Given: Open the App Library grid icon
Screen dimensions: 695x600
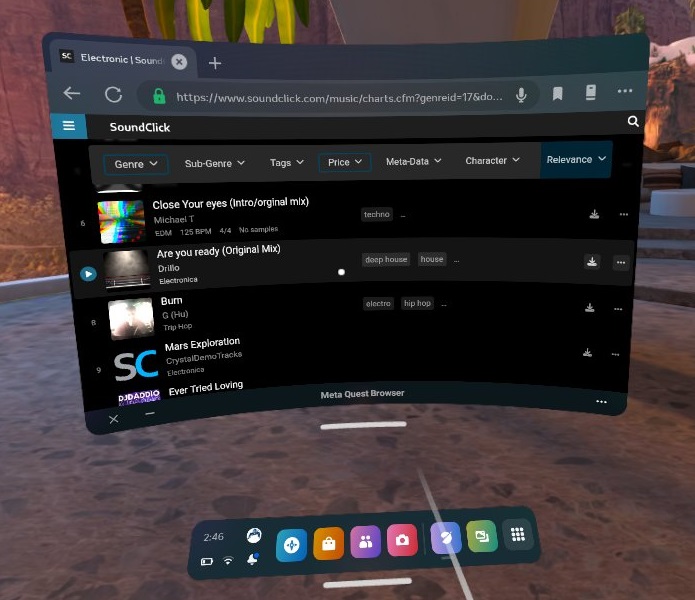Looking at the screenshot, I should pos(518,534).
